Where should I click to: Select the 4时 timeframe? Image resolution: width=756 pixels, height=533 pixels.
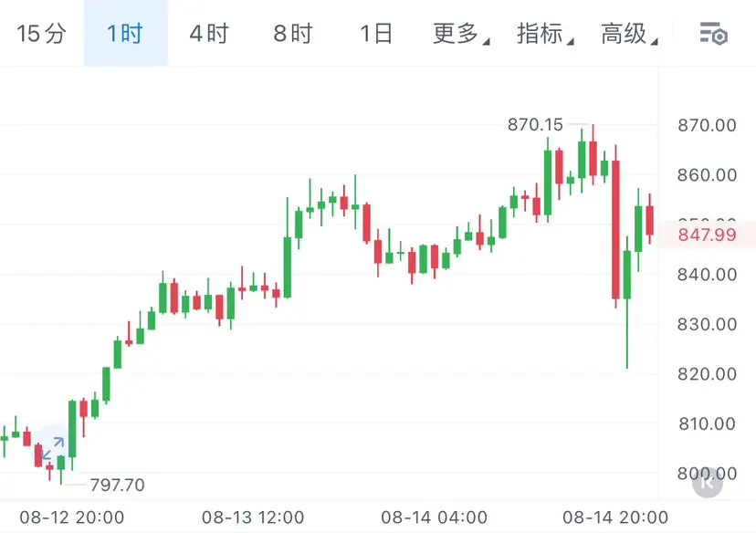(209, 34)
